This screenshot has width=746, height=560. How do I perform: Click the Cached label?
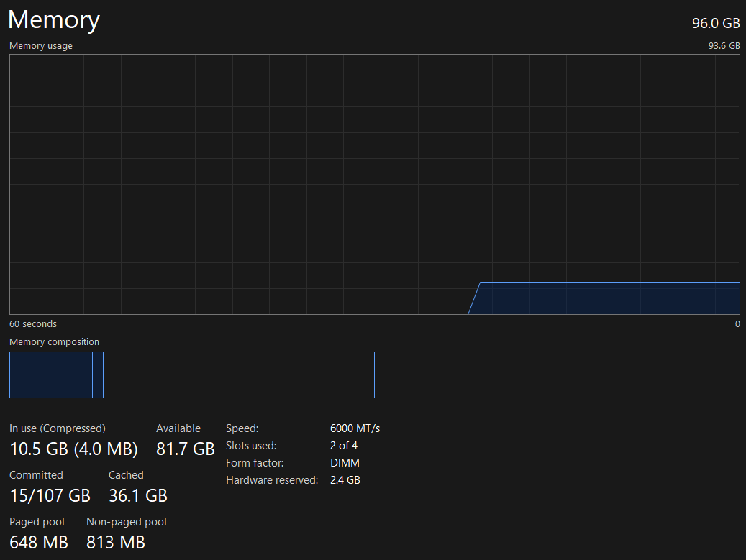click(x=126, y=475)
